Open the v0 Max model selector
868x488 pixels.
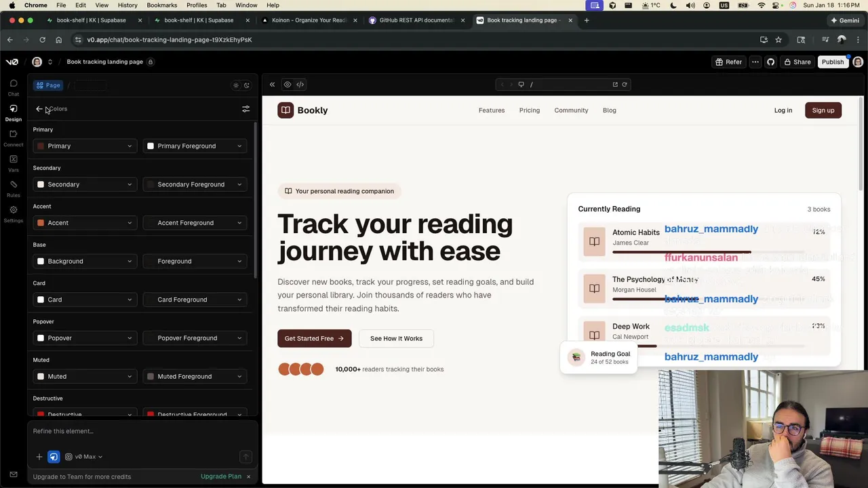tap(84, 457)
